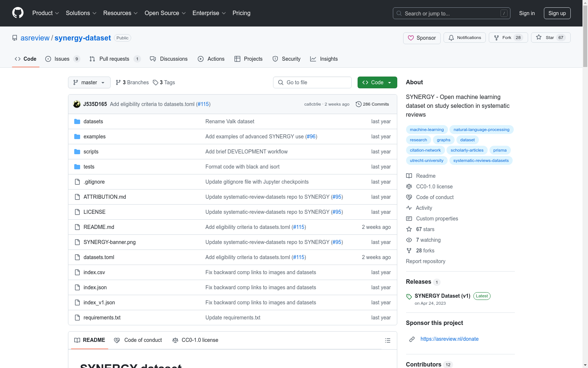Screen dimensions: 588x368
Task: Open the README outline list icon
Action: (388, 340)
